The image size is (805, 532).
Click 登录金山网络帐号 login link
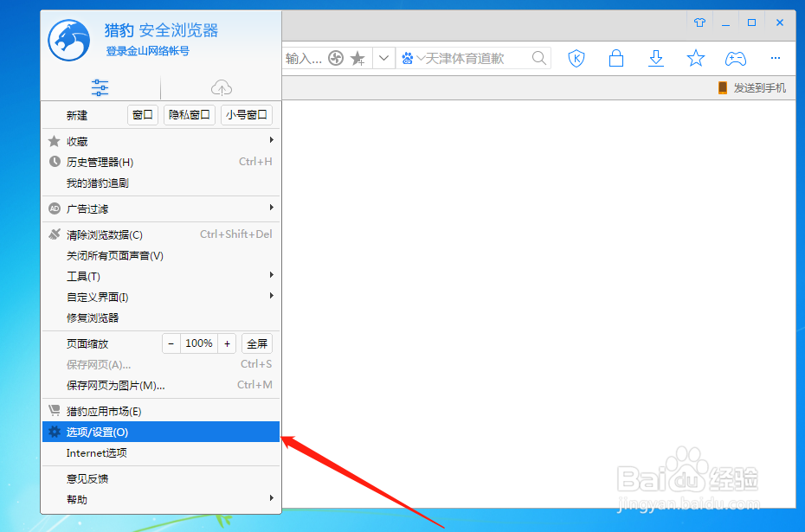[148, 51]
